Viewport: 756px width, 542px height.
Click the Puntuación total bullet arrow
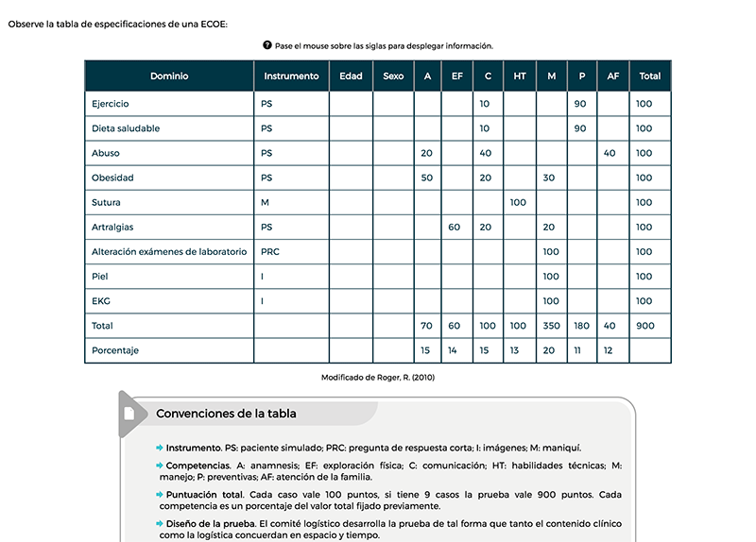coord(160,495)
